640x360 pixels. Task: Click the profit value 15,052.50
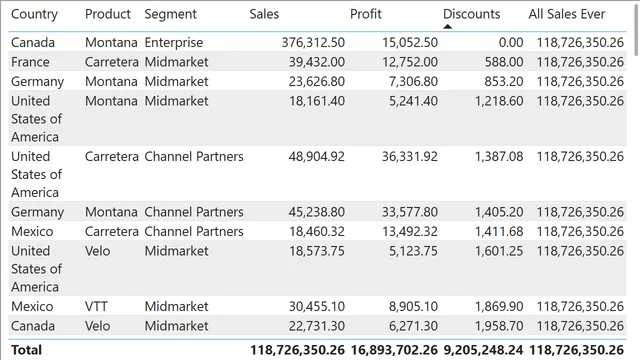click(410, 42)
